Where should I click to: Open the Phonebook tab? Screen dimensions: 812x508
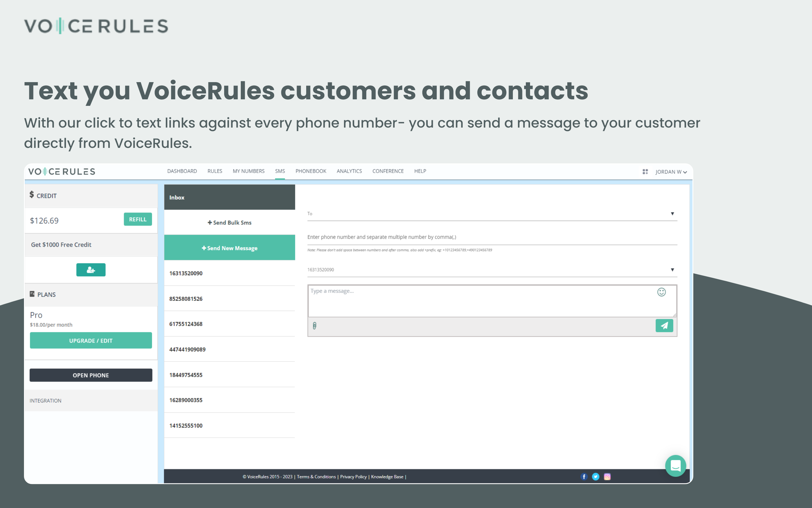coord(311,171)
